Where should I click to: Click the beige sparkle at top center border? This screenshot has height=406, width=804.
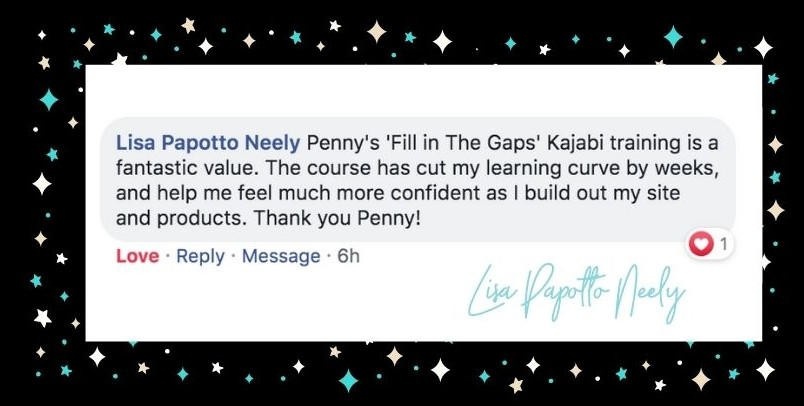pos(376,31)
